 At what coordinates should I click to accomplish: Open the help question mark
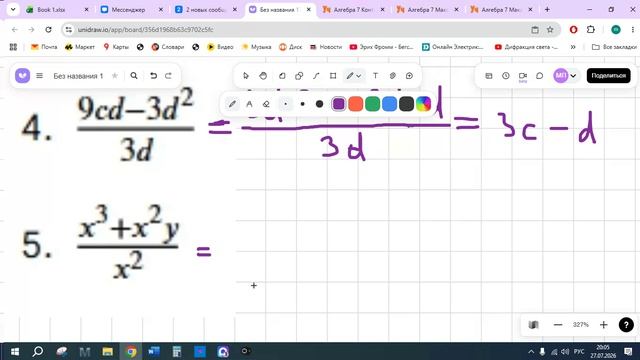(626, 325)
